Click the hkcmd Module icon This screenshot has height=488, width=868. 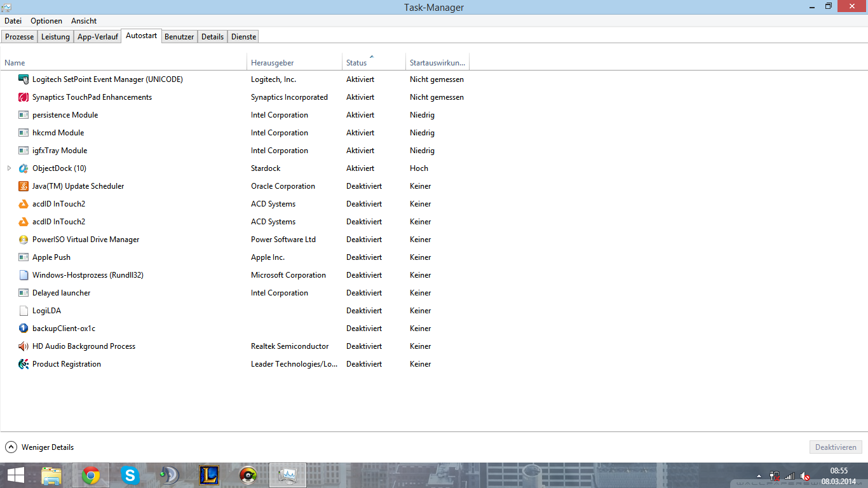[x=24, y=133]
